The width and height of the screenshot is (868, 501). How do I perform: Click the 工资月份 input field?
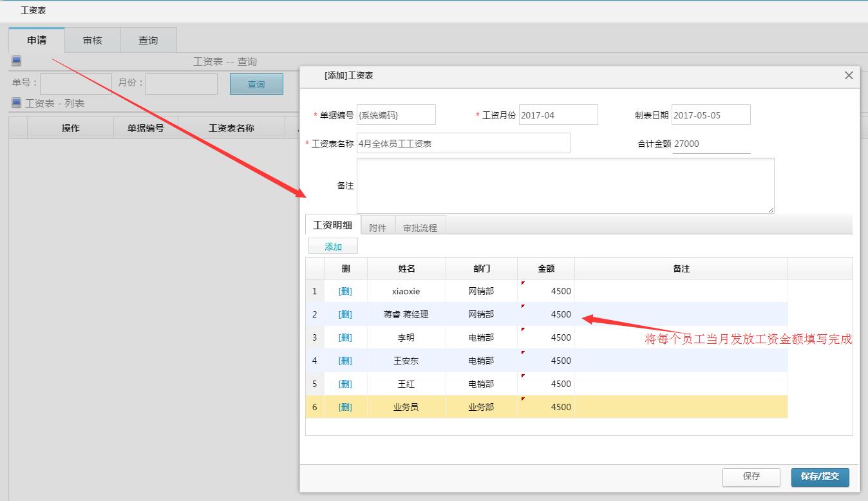(558, 115)
